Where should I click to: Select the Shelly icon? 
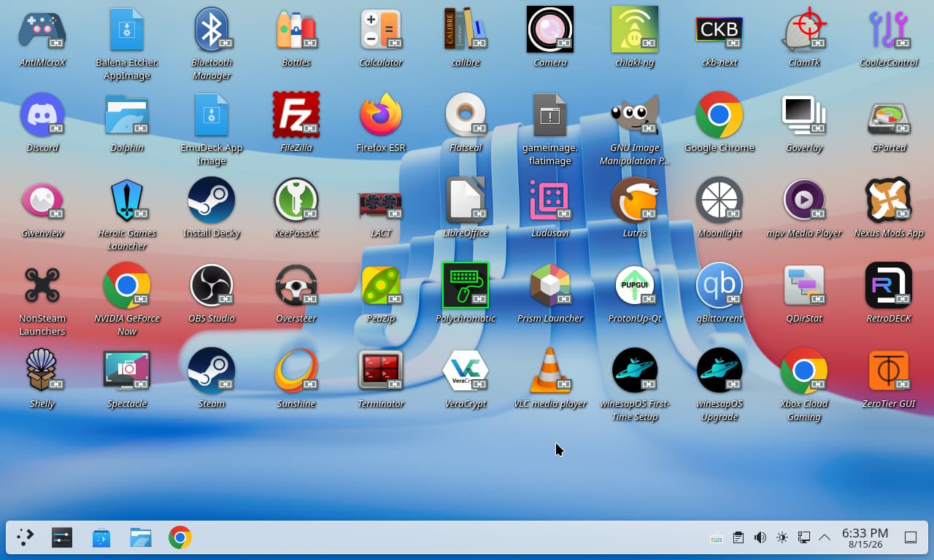click(42, 371)
